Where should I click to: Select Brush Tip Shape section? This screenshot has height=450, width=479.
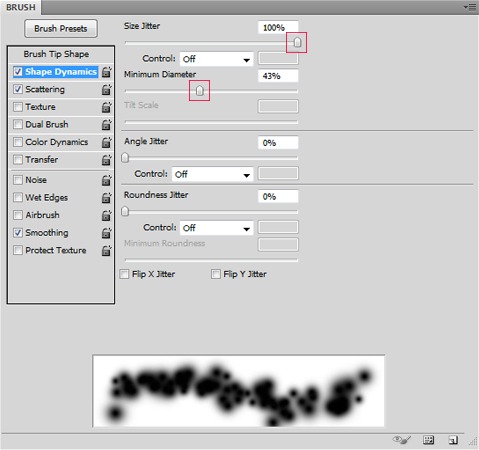coord(56,54)
